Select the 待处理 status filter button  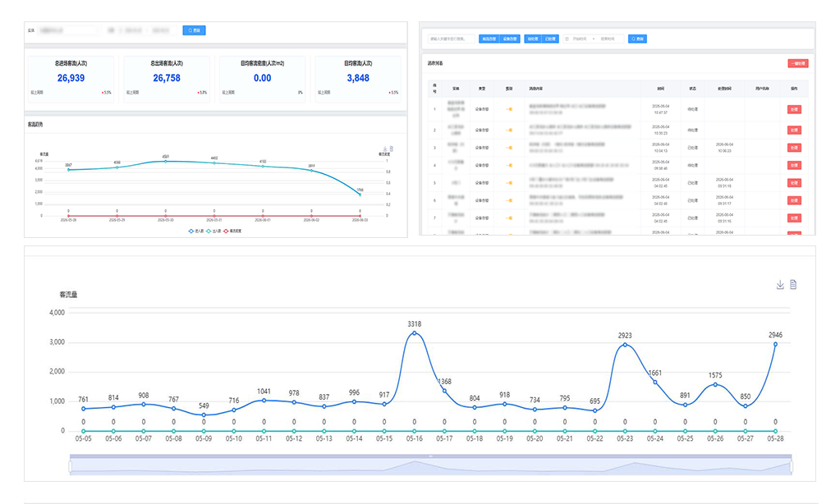(x=533, y=39)
